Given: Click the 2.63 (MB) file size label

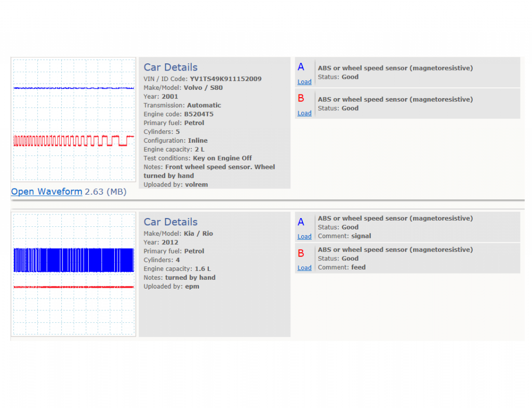Looking at the screenshot, I should 105,192.
